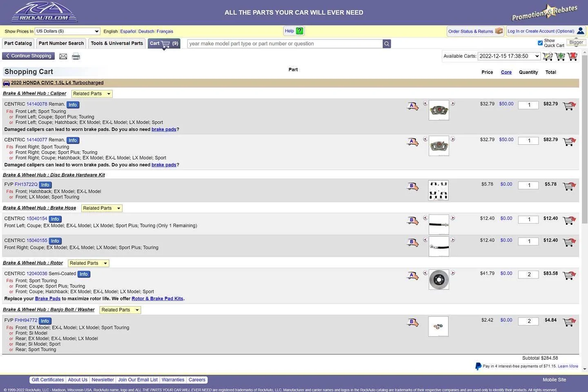Click the log-in account person icon

tap(580, 31)
